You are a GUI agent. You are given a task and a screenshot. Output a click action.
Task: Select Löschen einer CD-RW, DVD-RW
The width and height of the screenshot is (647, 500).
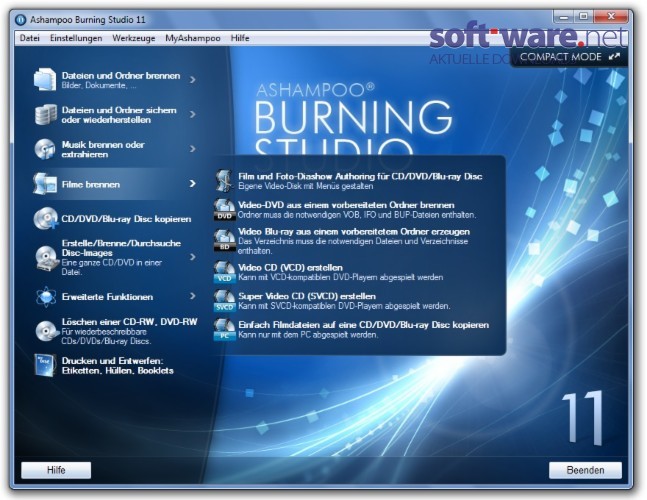coord(130,322)
